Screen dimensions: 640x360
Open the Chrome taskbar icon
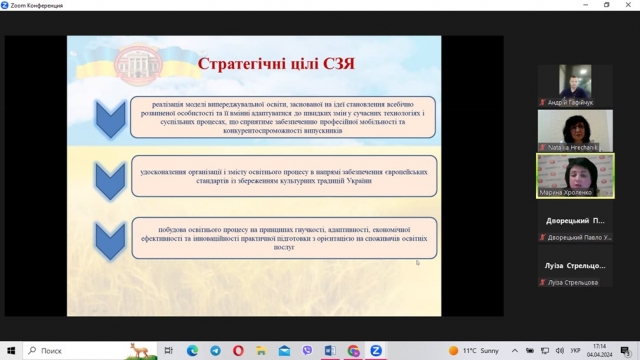(353, 351)
